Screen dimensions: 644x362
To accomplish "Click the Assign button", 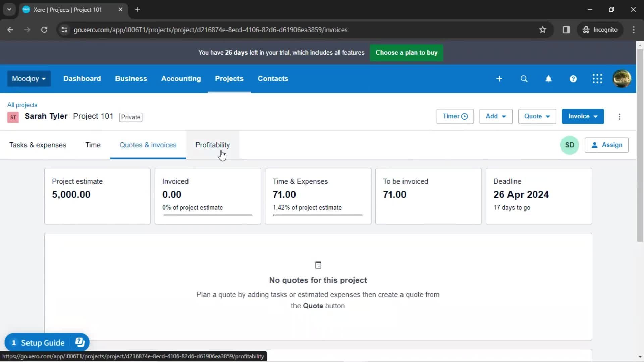I will 606,145.
